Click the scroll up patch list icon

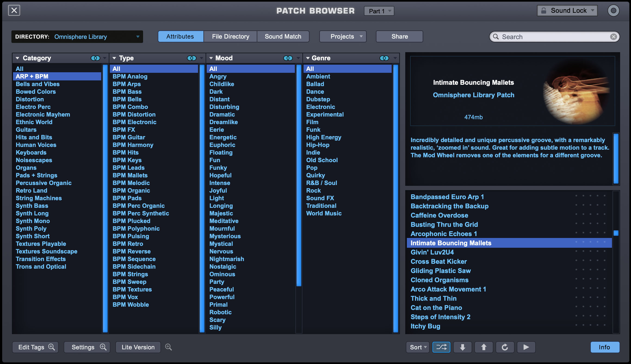click(484, 347)
